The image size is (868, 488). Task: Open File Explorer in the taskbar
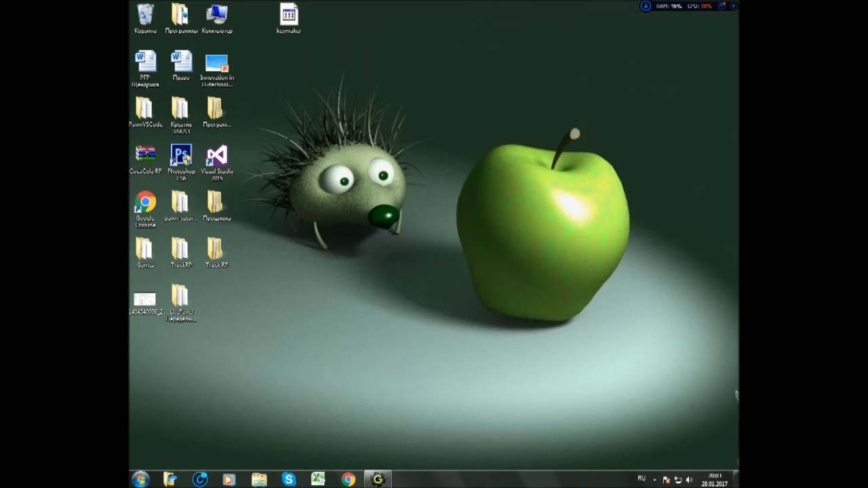tap(259, 479)
